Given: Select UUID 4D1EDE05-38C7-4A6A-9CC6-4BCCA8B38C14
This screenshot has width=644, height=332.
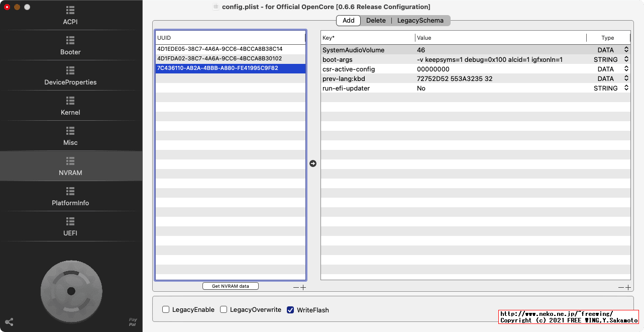Looking at the screenshot, I should 220,49.
